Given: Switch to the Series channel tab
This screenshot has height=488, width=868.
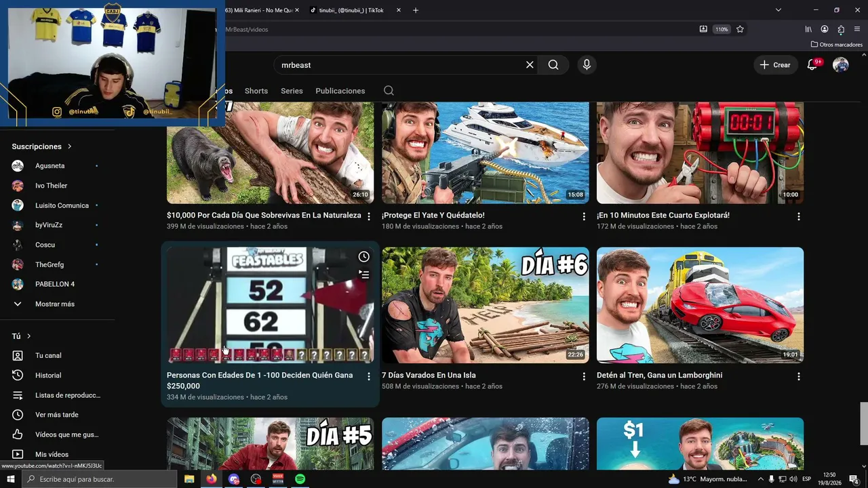Looking at the screenshot, I should pos(292,91).
